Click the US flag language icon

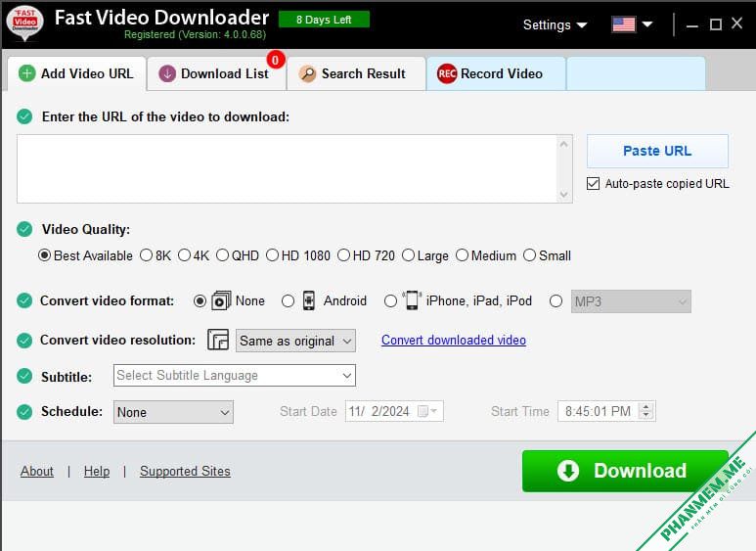[x=623, y=24]
